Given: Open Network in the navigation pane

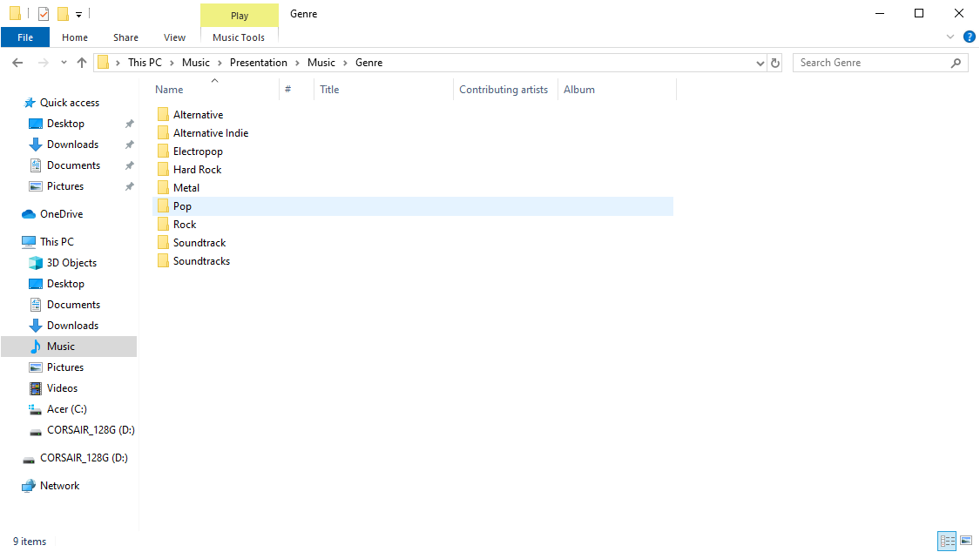Looking at the screenshot, I should pos(59,486).
